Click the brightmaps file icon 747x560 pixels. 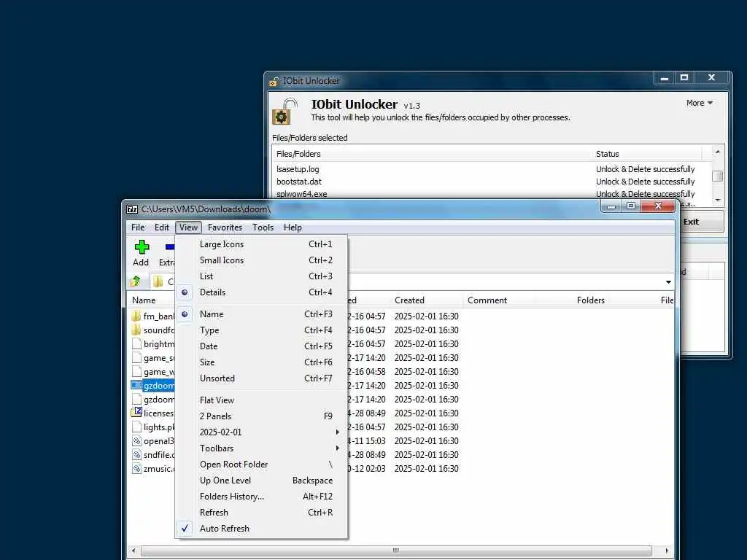pos(136,344)
